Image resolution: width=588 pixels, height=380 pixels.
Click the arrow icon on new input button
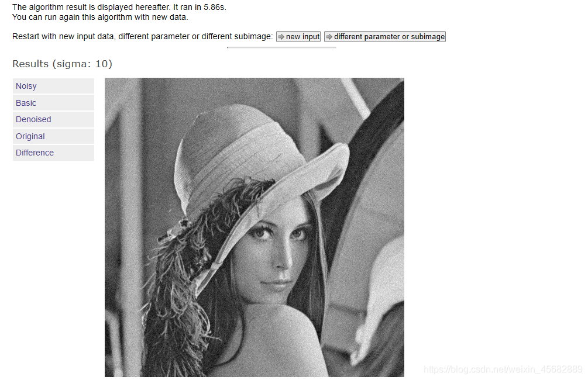point(281,37)
